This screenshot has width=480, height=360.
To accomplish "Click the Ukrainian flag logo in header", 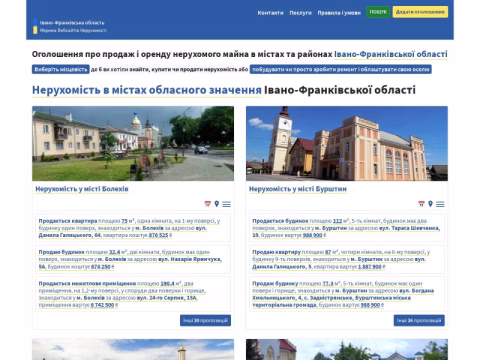I will tap(35, 26).
